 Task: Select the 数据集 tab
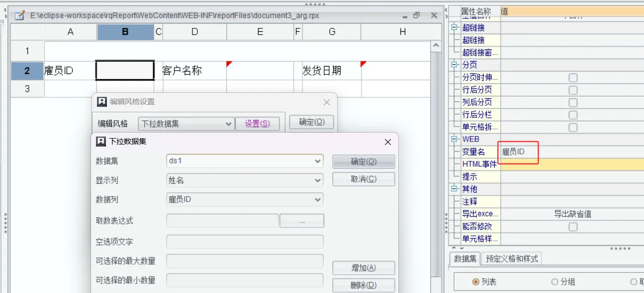click(x=466, y=258)
